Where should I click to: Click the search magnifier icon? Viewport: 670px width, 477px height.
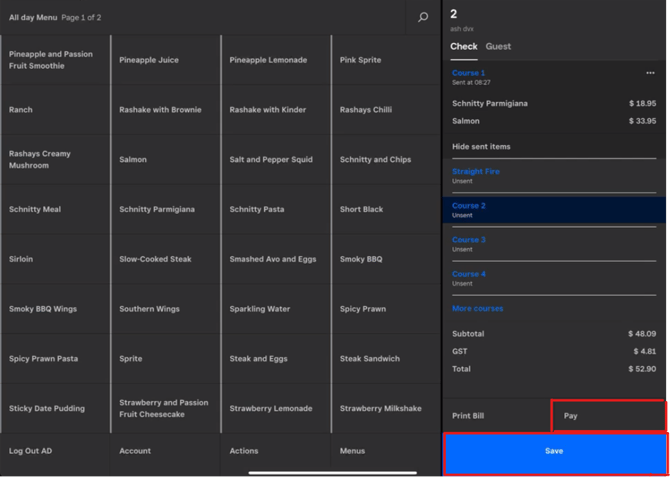pyautogui.click(x=423, y=17)
